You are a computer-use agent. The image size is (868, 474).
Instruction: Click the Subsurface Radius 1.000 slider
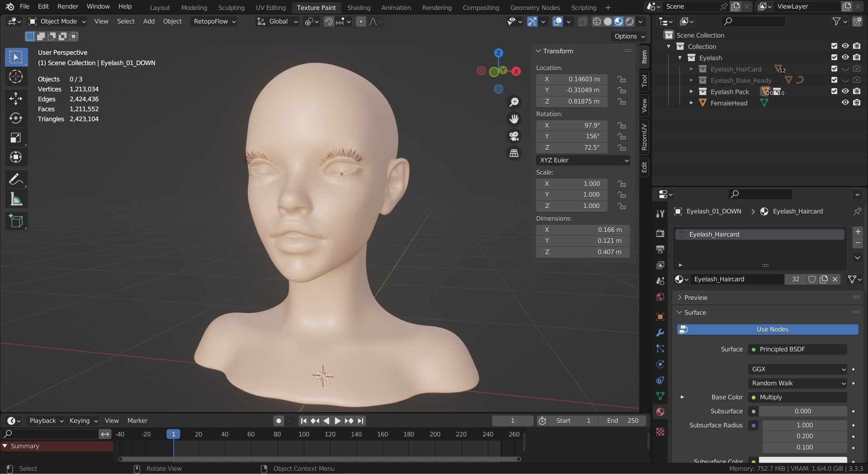coord(805,425)
